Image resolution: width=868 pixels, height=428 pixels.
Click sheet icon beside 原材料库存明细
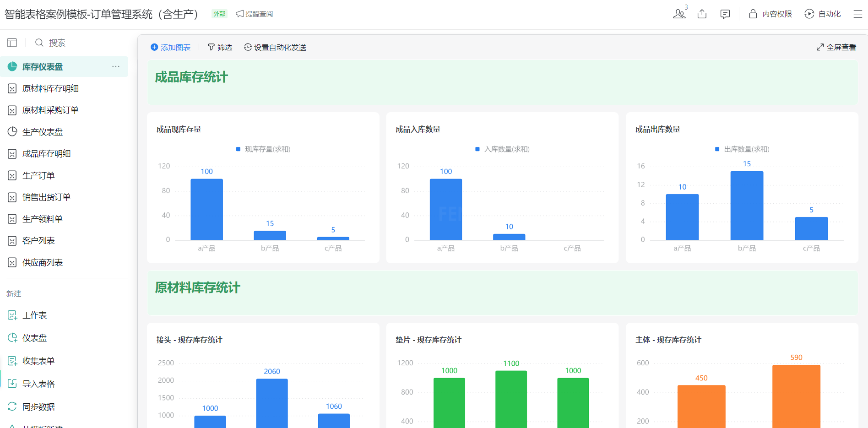[12, 88]
